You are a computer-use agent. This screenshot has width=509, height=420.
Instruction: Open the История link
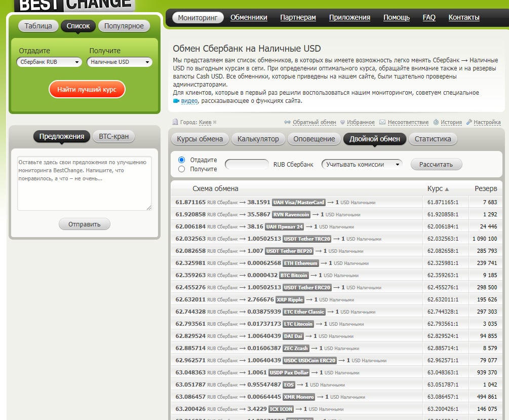pos(451,122)
